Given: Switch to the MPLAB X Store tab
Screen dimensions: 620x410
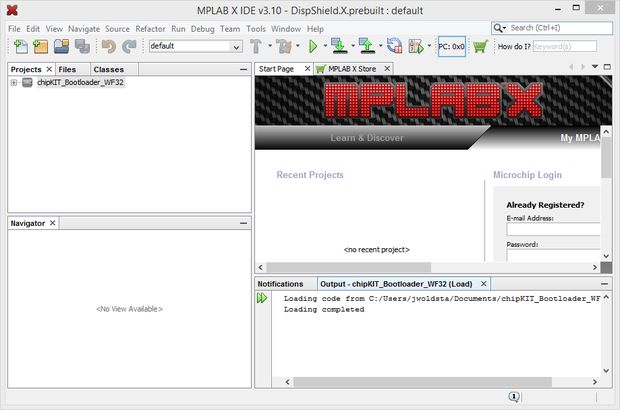Looking at the screenshot, I should point(352,69).
